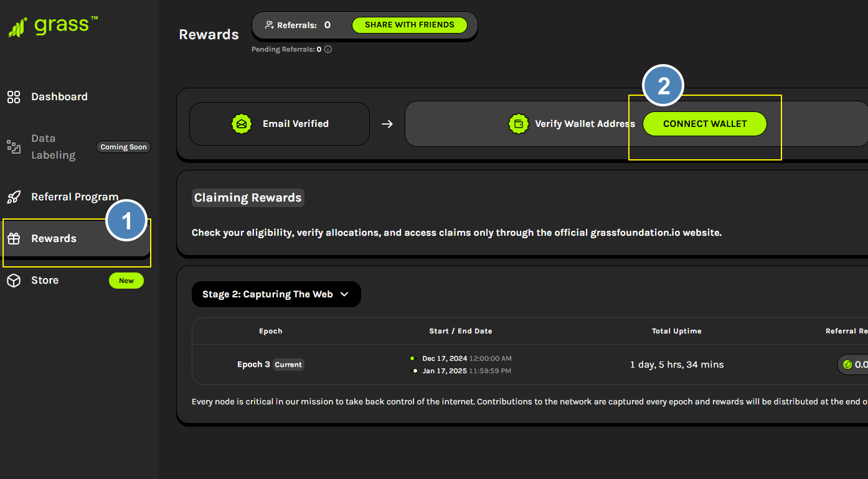This screenshot has width=868, height=479.
Task: Click the Current tag next to Epoch 3
Action: [x=288, y=365]
